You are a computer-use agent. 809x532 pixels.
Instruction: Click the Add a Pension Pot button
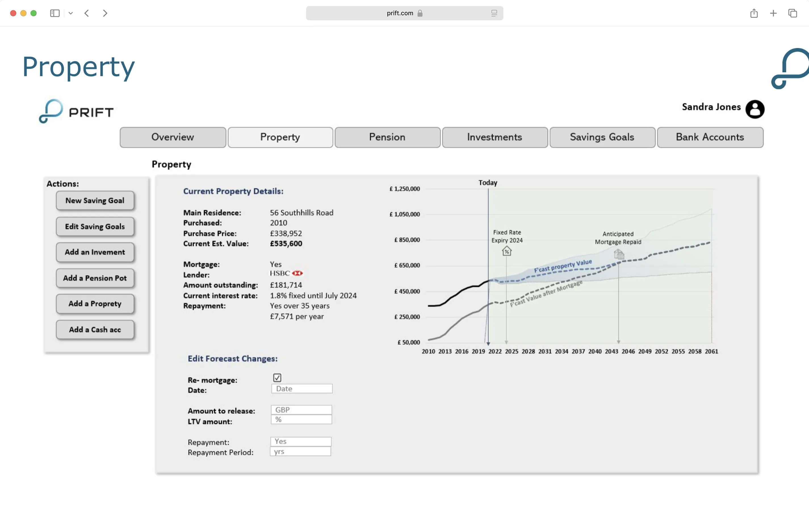click(x=95, y=278)
